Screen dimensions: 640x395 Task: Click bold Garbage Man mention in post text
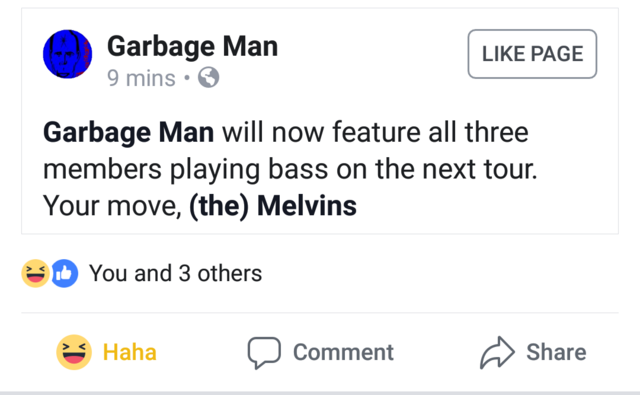tap(129, 133)
